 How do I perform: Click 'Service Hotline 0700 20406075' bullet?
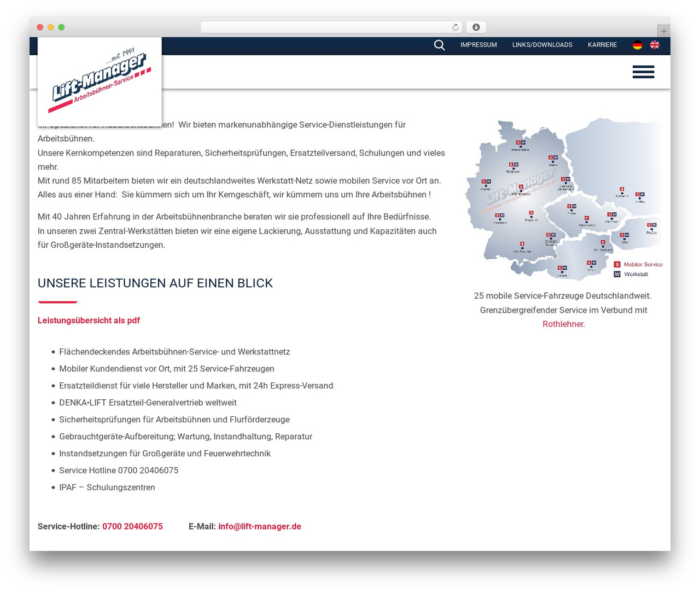pyautogui.click(x=119, y=470)
